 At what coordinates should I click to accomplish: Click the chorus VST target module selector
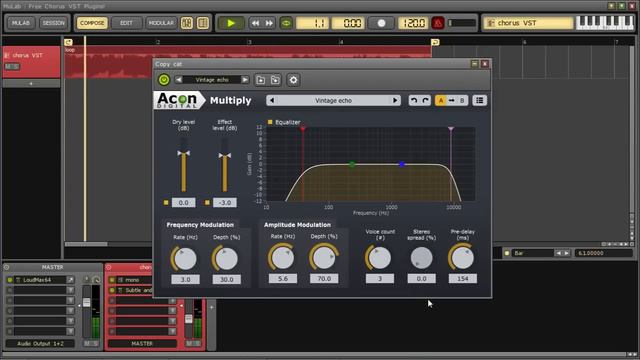pyautogui.click(x=528, y=23)
